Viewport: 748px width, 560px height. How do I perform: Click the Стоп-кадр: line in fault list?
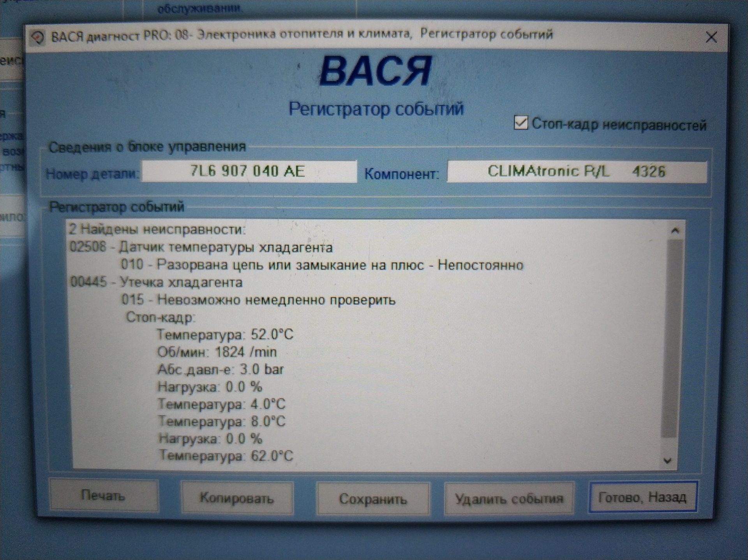click(160, 317)
